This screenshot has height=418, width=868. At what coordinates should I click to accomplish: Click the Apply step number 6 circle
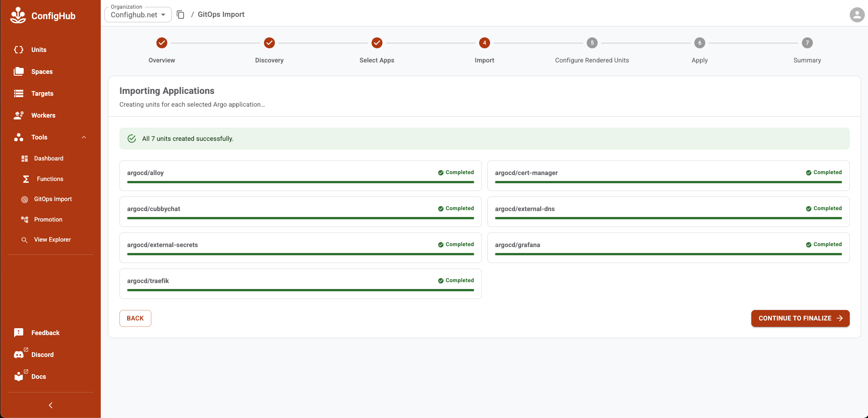coord(700,43)
